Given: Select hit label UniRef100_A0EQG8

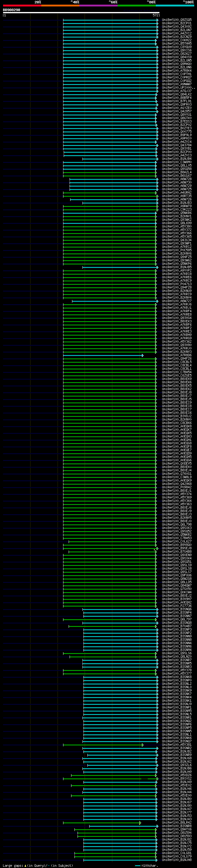Looking at the screenshot, I should (x=177, y=443).
